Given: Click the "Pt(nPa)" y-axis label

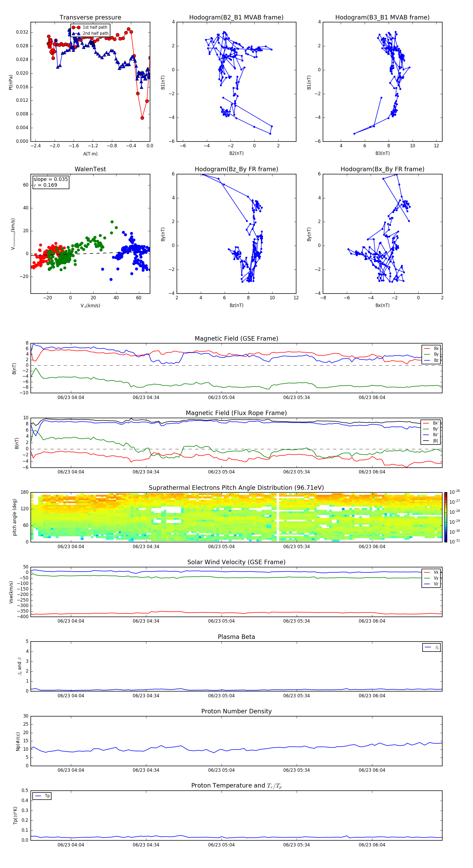Looking at the screenshot, I should coord(11,82).
